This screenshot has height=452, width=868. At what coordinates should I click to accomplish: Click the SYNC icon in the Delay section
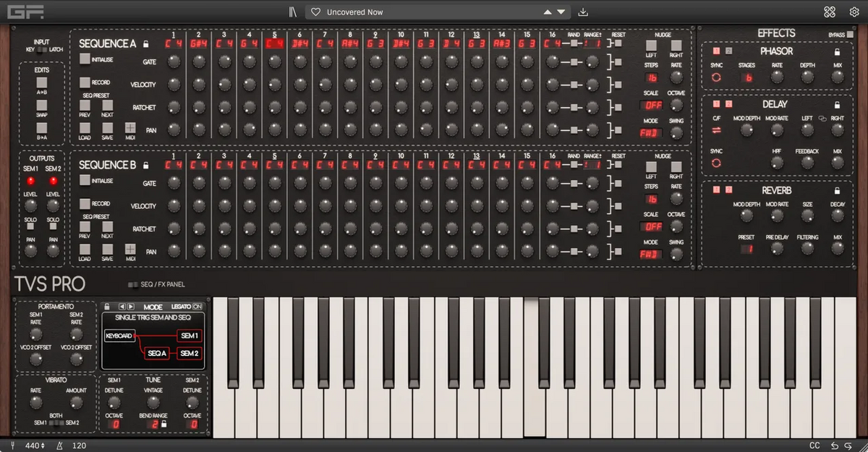pyautogui.click(x=716, y=163)
